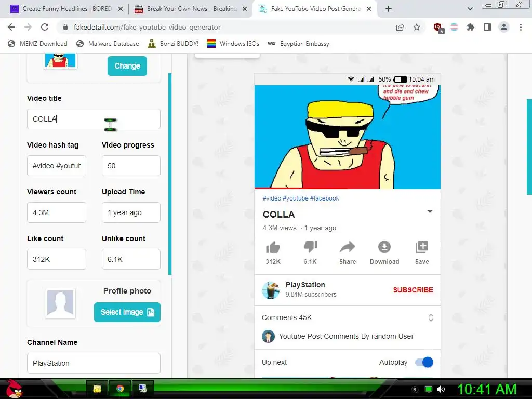The image size is (532, 399).
Task: Open the Chrome three-dot menu
Action: [521, 27]
